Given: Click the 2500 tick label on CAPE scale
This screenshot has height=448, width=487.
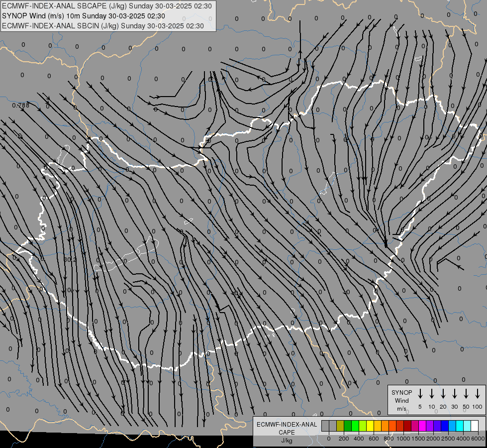Looking at the screenshot, I should [448, 439].
